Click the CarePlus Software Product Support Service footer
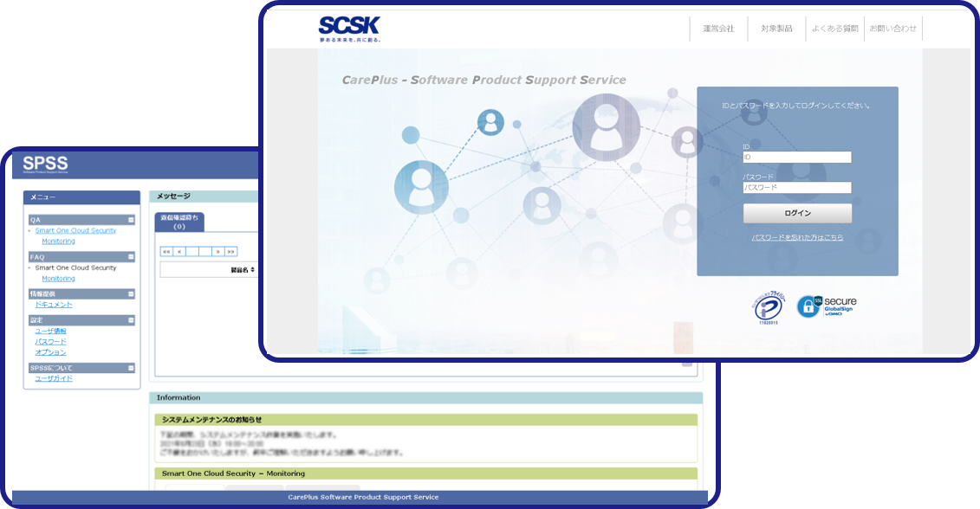The width and height of the screenshot is (980, 509). 362,497
